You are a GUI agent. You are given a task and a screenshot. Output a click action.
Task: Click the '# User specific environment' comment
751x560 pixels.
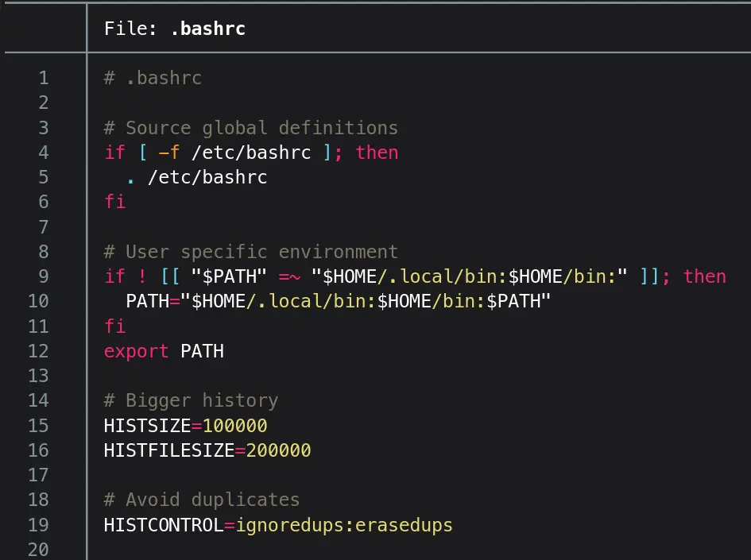(x=250, y=252)
